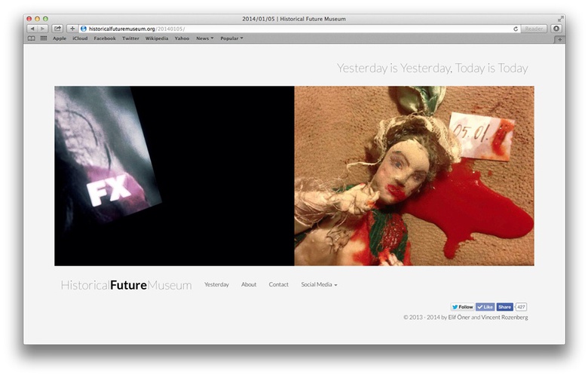Click the new tab plus button
This screenshot has width=588, height=377.
(559, 39)
